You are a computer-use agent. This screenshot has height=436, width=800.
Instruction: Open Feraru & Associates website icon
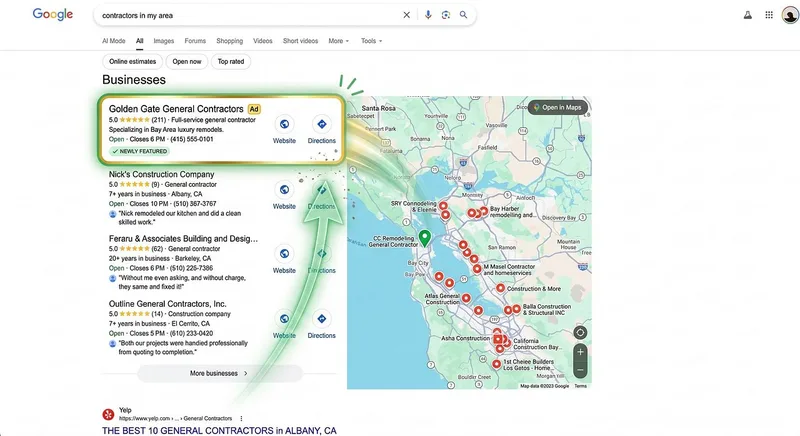click(284, 254)
